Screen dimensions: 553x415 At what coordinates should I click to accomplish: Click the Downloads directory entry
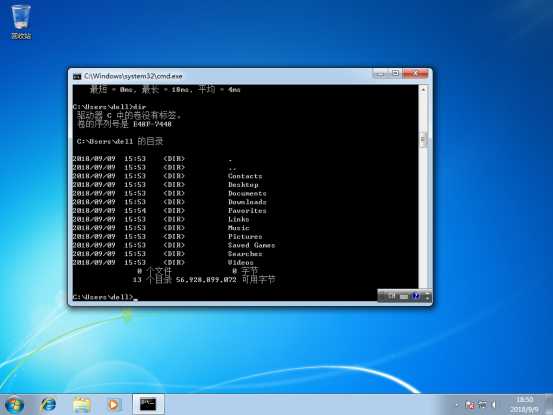247,202
